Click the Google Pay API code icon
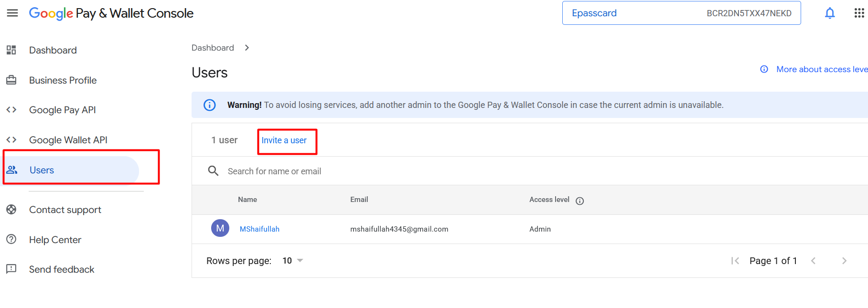868x308 pixels. click(11, 110)
